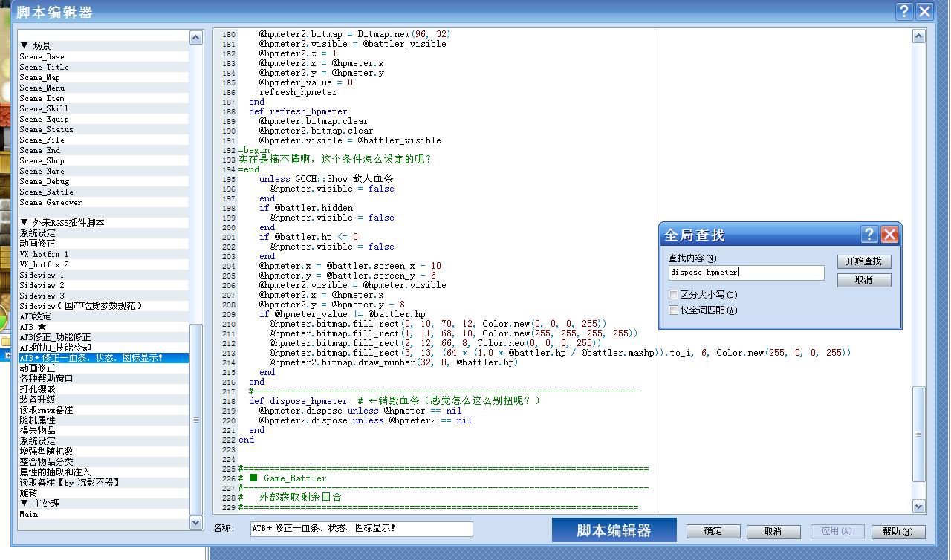Choose the Sideview 2 script
The height and width of the screenshot is (560, 951).
(x=103, y=285)
